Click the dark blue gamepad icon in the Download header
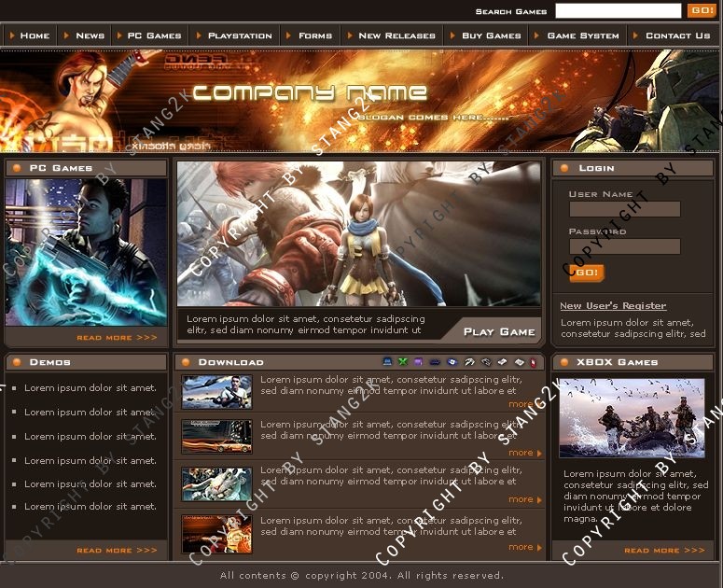 pyautogui.click(x=435, y=362)
